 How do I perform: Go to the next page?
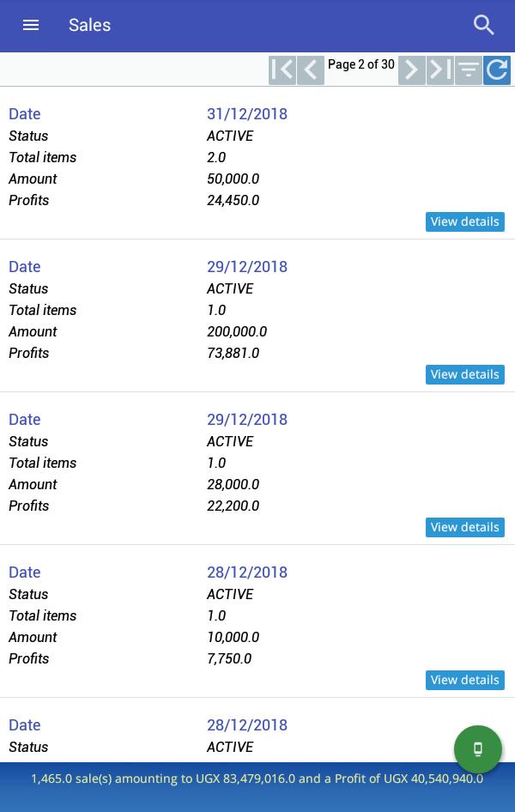(412, 70)
